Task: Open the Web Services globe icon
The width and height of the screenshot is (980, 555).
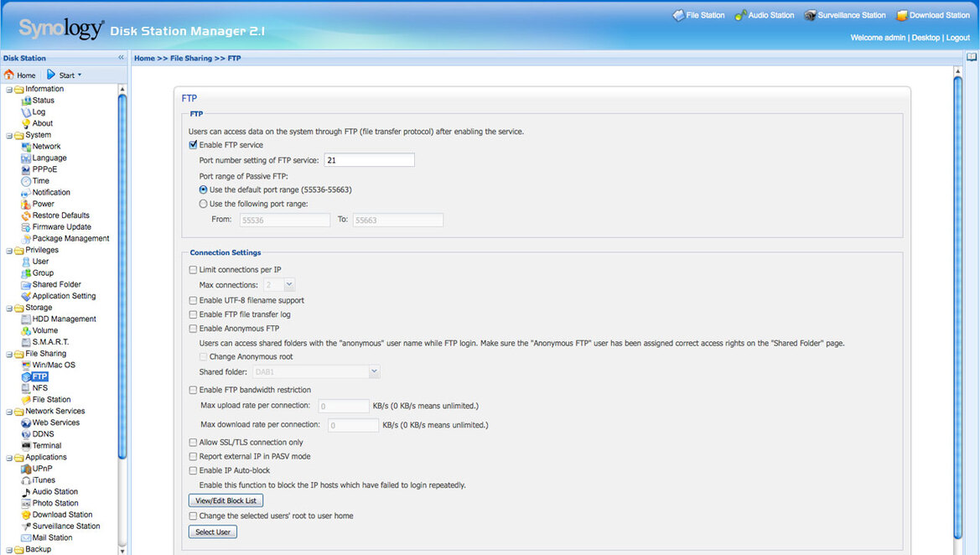Action: (x=26, y=423)
